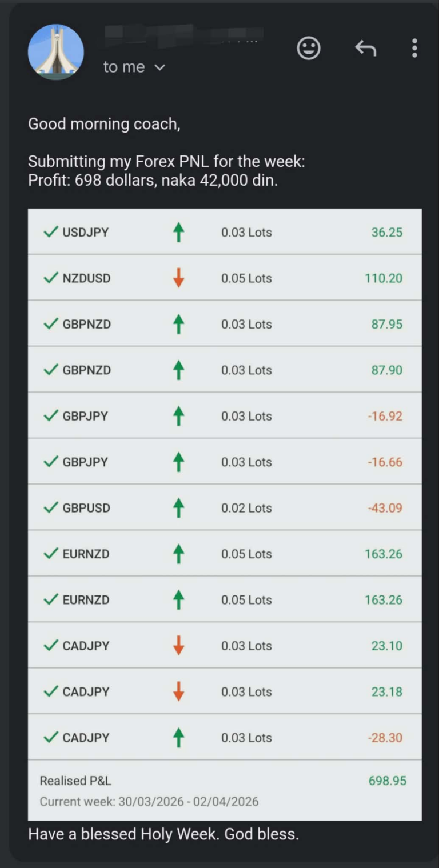Click the green up arrow on GBPUSD row
439x868 pixels.
coord(178,508)
